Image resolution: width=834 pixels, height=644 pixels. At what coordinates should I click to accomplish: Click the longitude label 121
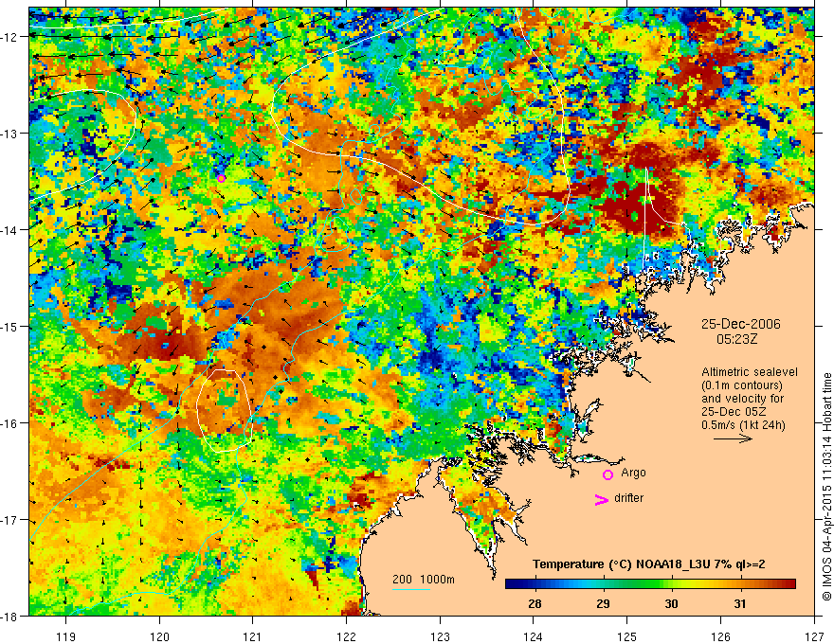[253, 636]
